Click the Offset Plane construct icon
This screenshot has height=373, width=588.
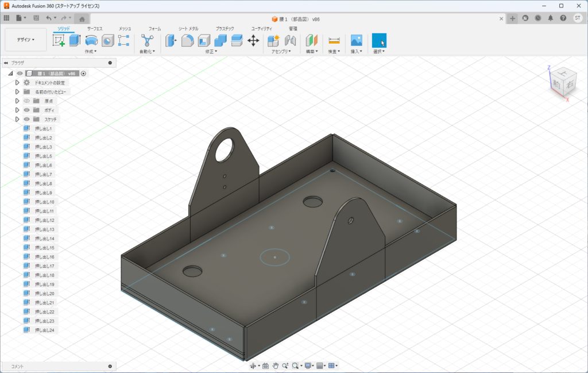coord(312,41)
